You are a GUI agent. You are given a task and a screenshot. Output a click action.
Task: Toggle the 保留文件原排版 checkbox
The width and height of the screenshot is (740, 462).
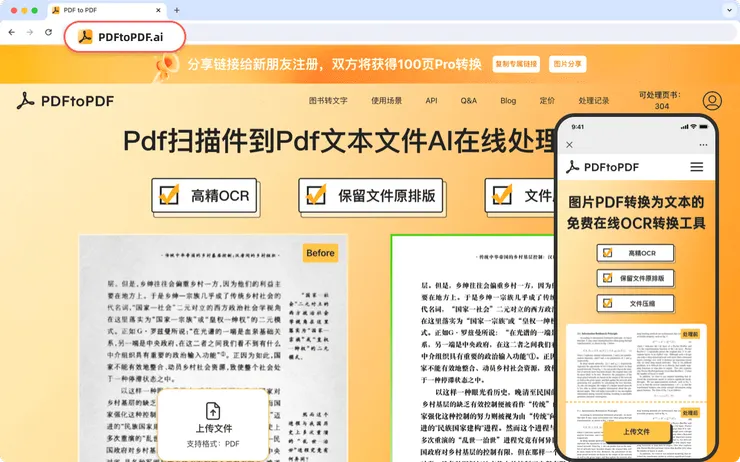point(316,194)
